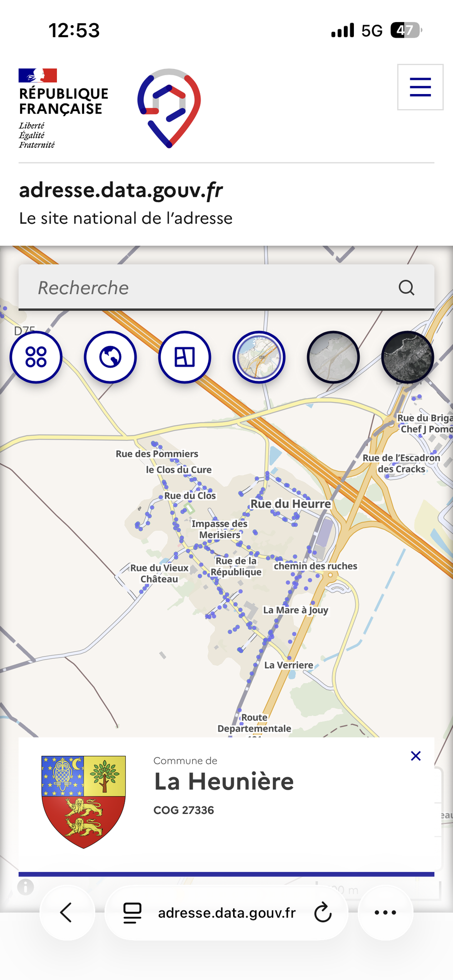Screen dimensions: 453x980
Task: Click the adresse.data.gouv.fr location pin logo
Action: coord(169,108)
